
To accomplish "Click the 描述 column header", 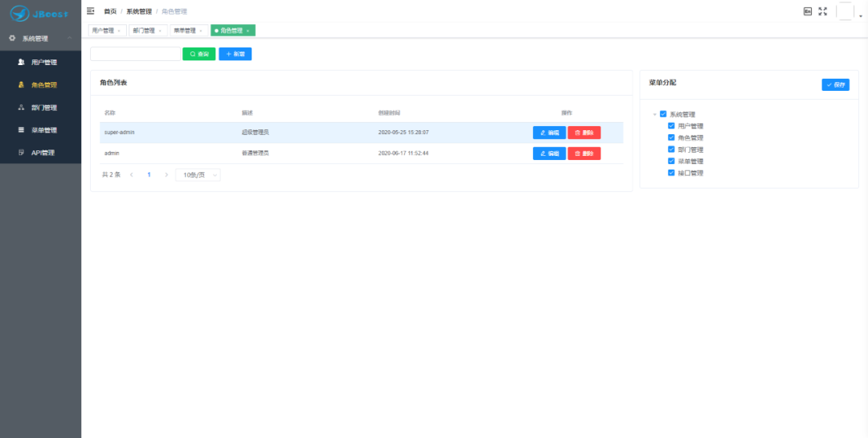I will pyautogui.click(x=247, y=113).
